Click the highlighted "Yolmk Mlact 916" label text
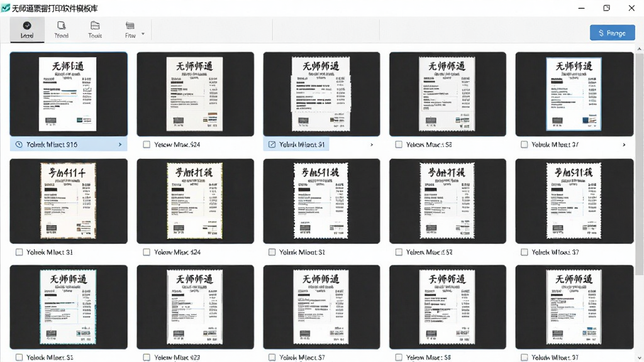 coord(52,145)
